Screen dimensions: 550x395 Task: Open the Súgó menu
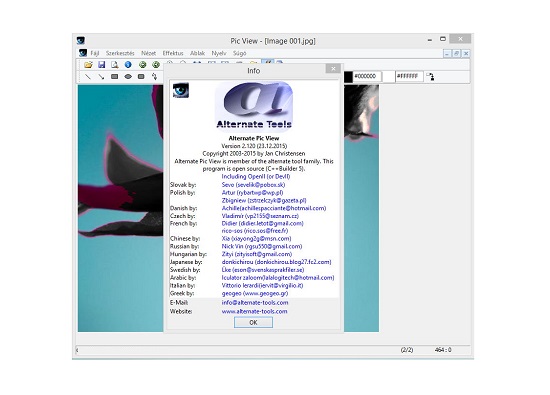click(240, 53)
